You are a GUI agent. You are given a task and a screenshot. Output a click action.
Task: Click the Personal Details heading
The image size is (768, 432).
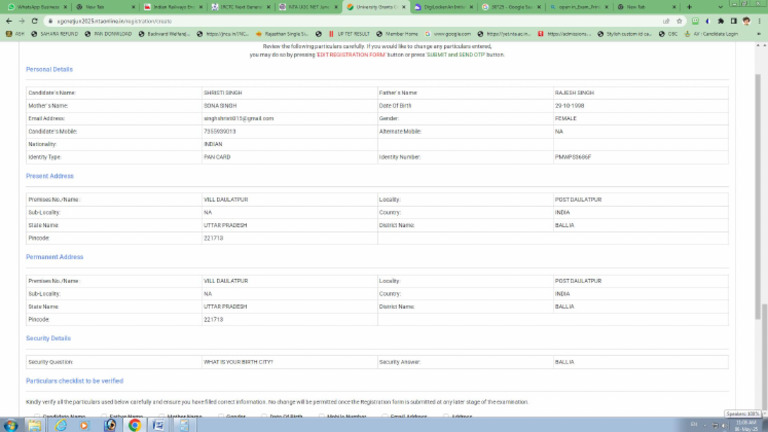pos(49,70)
